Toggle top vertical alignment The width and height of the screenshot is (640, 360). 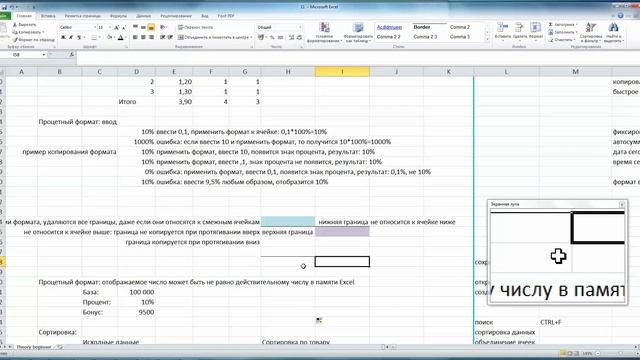point(135,27)
